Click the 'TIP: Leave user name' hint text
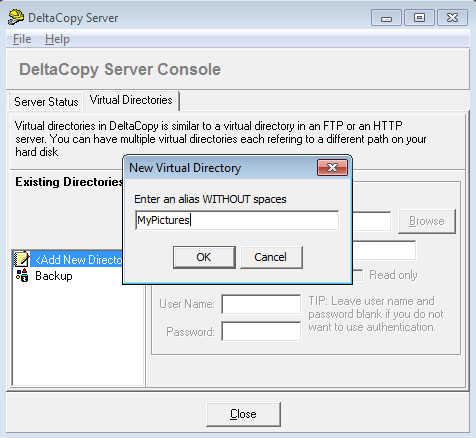 pyautogui.click(x=376, y=314)
